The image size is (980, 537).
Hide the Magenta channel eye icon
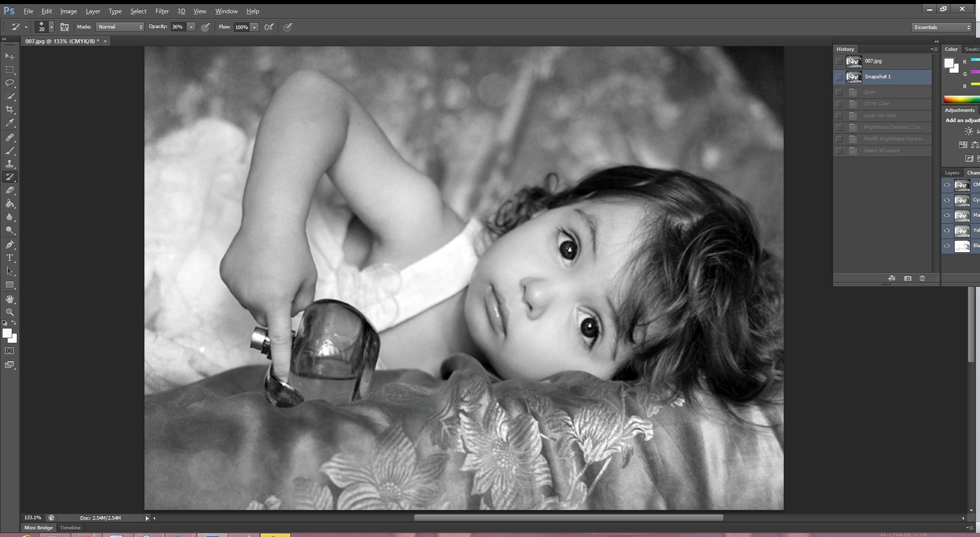pyautogui.click(x=947, y=216)
